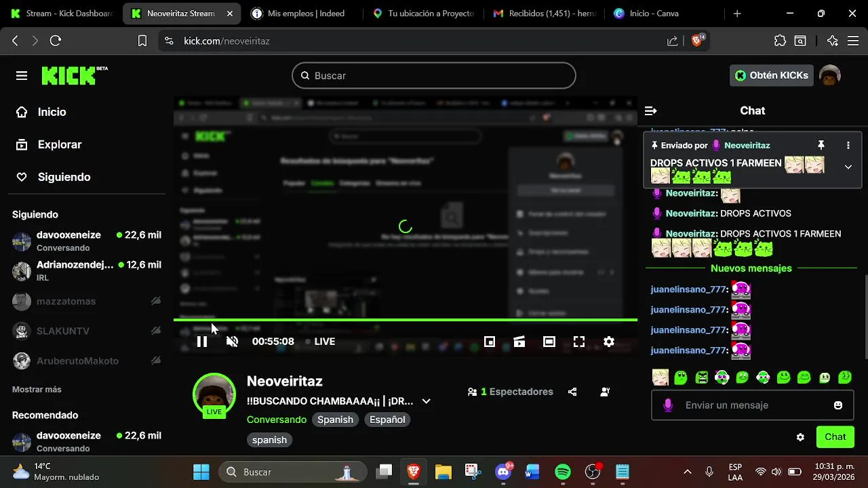Bookmark this page icon
868x488 pixels.
coord(142,41)
